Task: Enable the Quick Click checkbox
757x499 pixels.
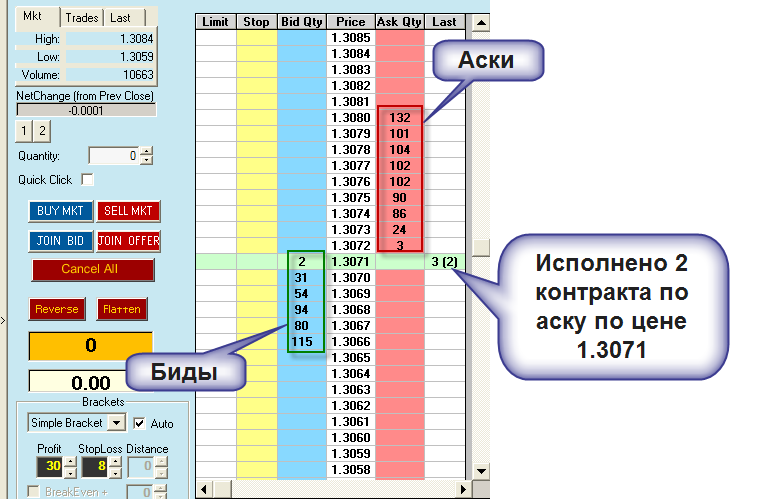Action: pos(87,180)
